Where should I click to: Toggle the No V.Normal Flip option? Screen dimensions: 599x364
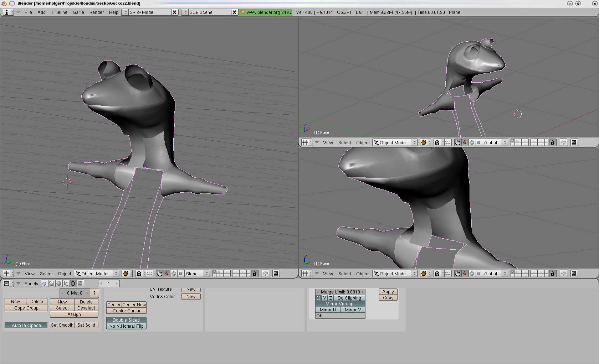127,326
